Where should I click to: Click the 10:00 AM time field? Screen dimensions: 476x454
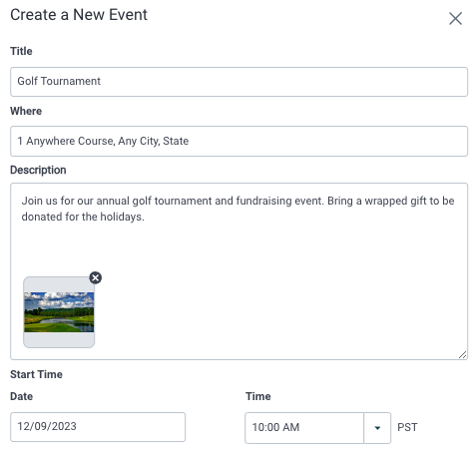point(304,428)
